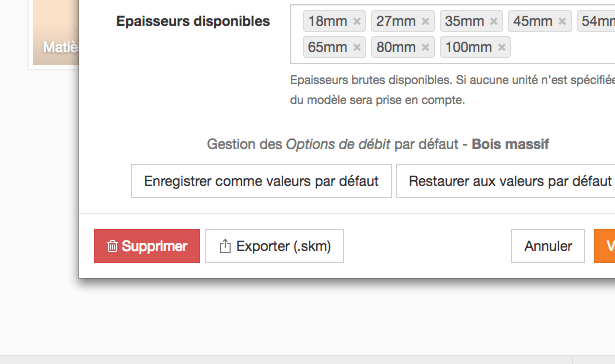Remove the 18mm thickness tag
Screen dimensions: 615x364
click(x=357, y=21)
